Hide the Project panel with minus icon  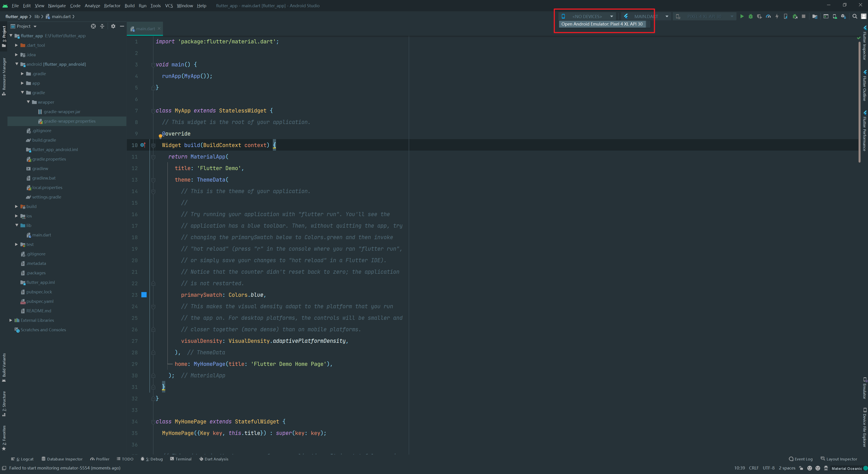click(x=122, y=26)
